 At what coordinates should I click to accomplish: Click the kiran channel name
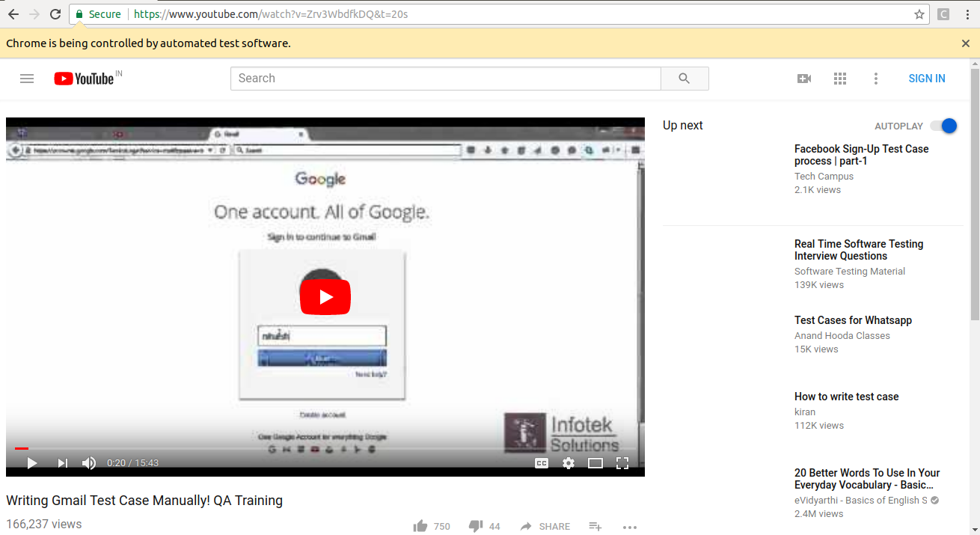point(805,412)
